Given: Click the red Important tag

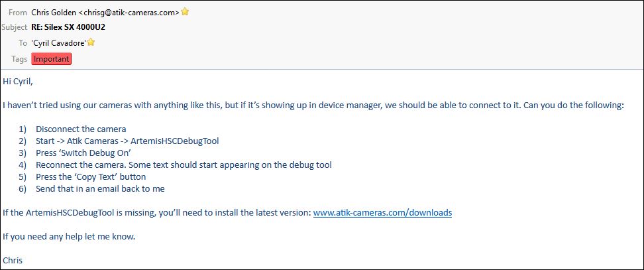Looking at the screenshot, I should (51, 58).
